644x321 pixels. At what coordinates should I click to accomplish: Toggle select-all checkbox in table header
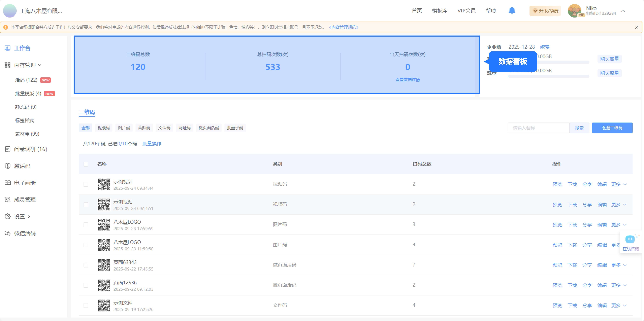pyautogui.click(x=86, y=164)
